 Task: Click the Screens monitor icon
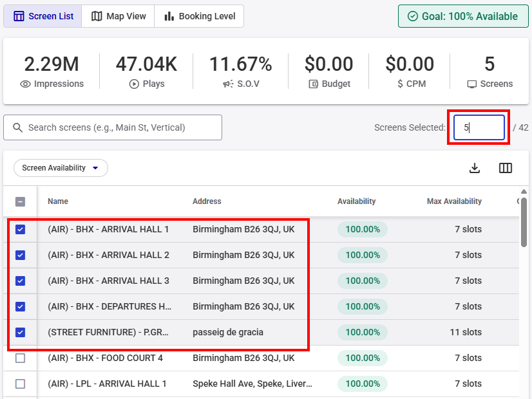coord(472,84)
